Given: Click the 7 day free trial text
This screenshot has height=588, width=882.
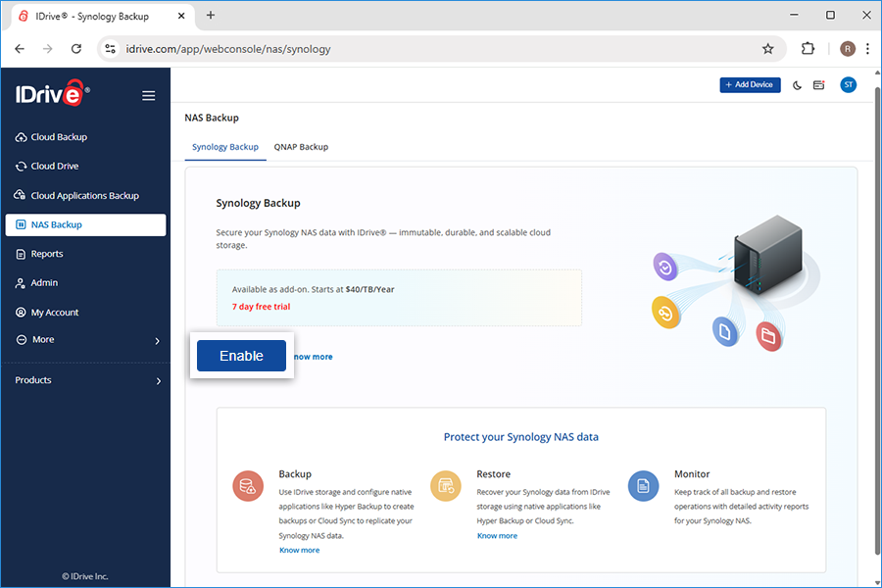Looking at the screenshot, I should pyautogui.click(x=261, y=307).
